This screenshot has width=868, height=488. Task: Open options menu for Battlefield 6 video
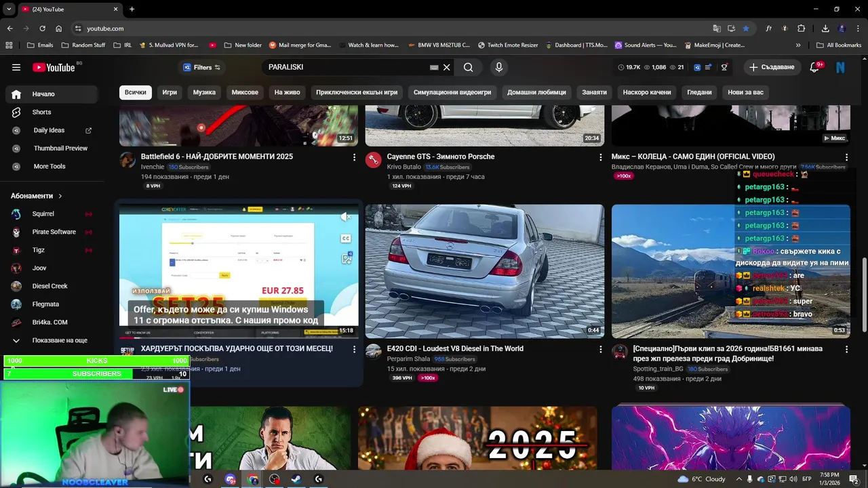354,157
